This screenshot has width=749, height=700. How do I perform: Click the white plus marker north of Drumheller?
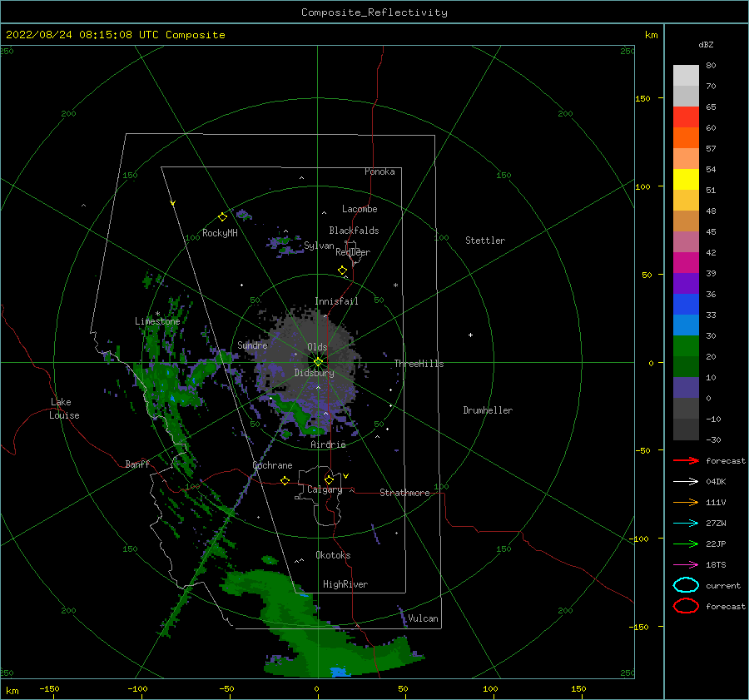pos(470,335)
